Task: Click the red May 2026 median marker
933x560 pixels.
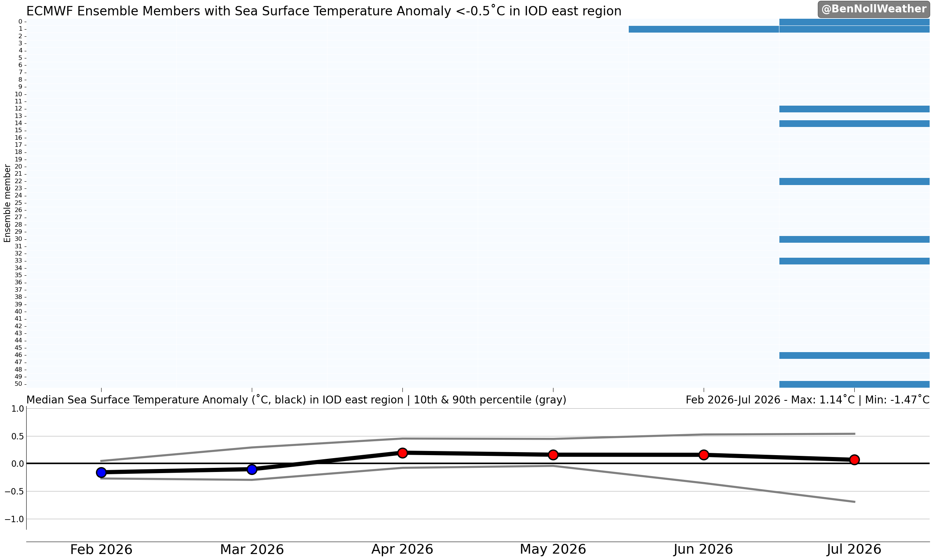Action: (x=553, y=455)
